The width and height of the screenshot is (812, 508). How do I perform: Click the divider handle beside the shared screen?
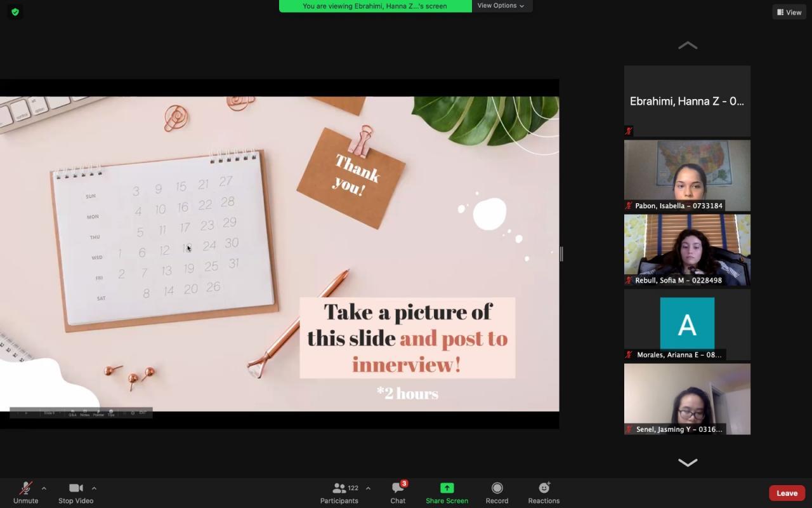pos(561,254)
